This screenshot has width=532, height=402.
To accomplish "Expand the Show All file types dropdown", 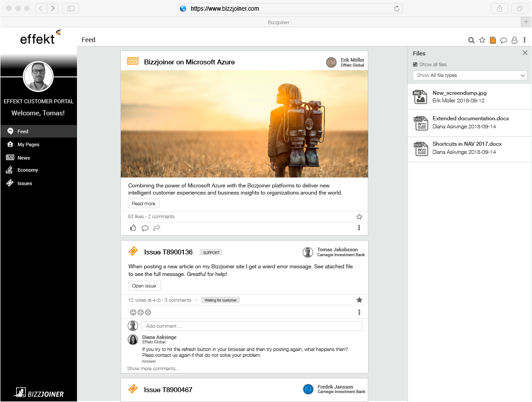I will point(469,76).
